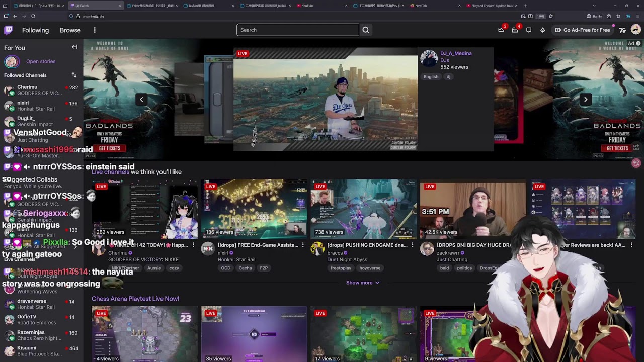Open the Following menu item
The image size is (644, 362).
35,30
